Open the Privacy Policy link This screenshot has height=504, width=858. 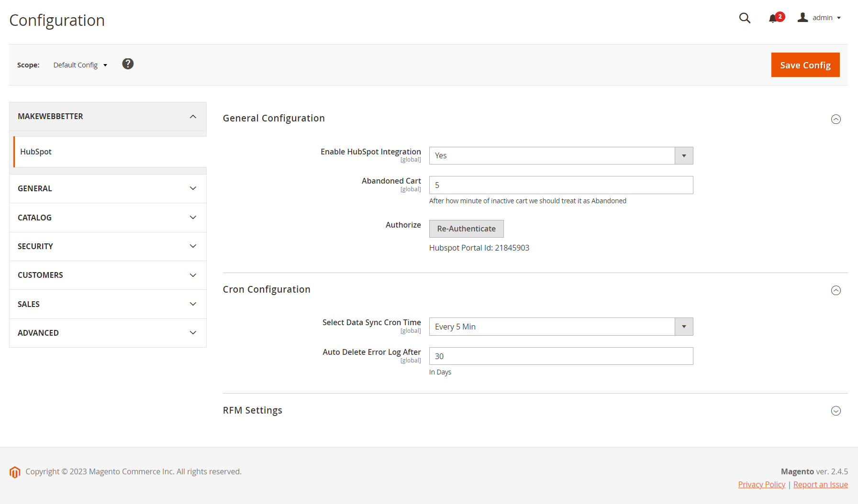click(x=761, y=484)
